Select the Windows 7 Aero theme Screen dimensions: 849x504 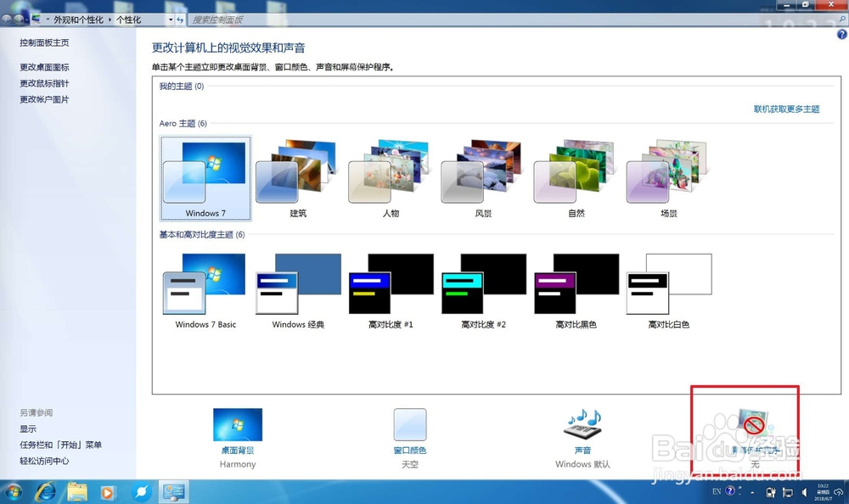(205, 178)
